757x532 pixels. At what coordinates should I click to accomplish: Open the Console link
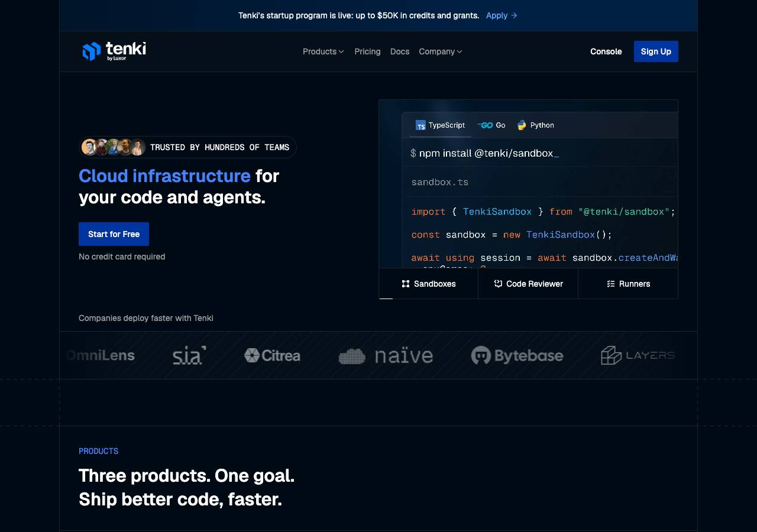click(x=606, y=51)
